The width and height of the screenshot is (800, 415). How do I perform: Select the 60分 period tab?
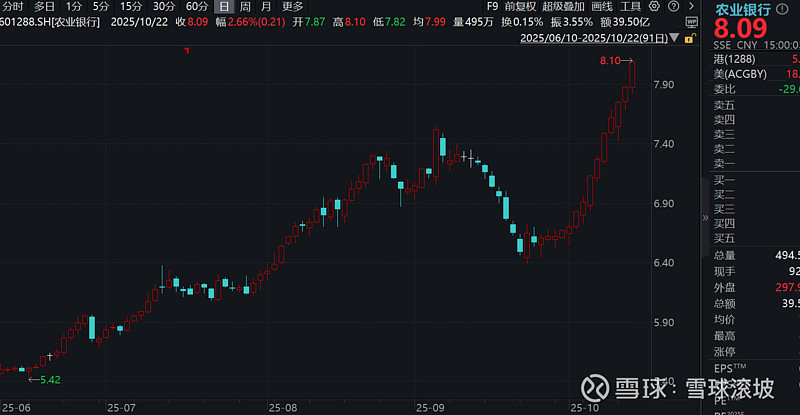[196, 6]
